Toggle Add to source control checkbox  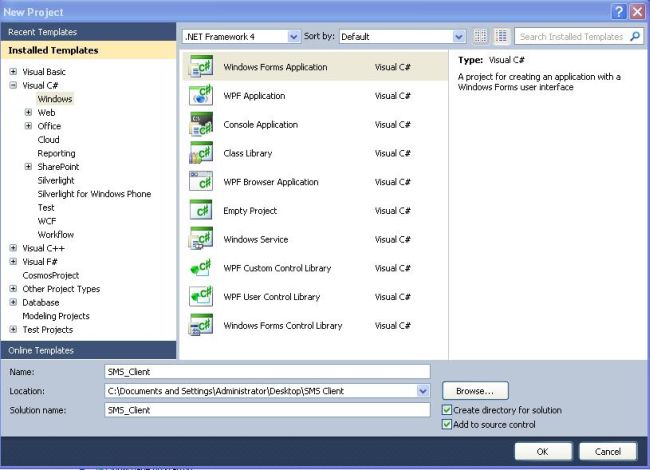pos(446,424)
